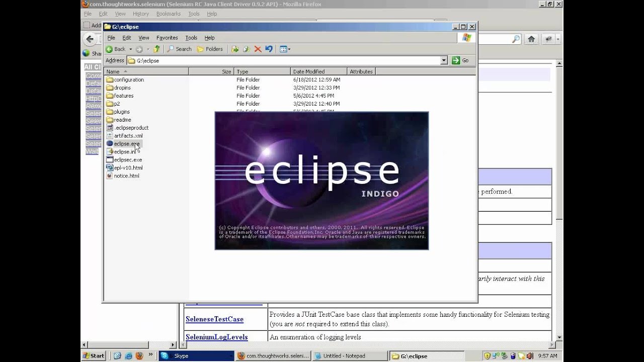644x362 pixels.
Task: Expand the Address bar dropdown
Action: point(444,60)
